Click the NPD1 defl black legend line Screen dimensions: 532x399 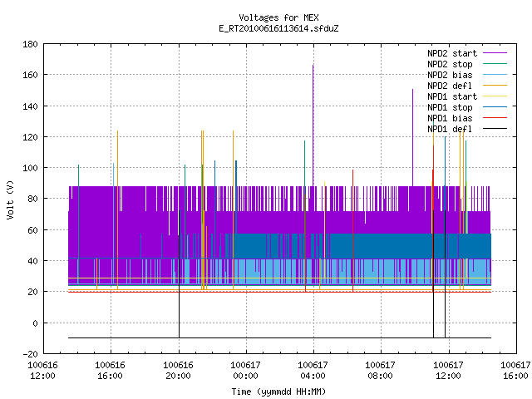(495, 129)
